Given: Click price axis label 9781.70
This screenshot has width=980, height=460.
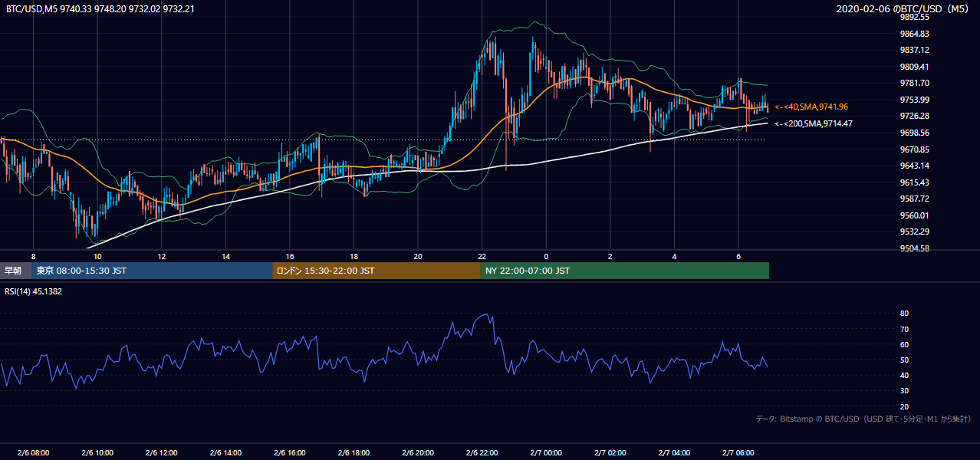Looking at the screenshot, I should [x=915, y=83].
